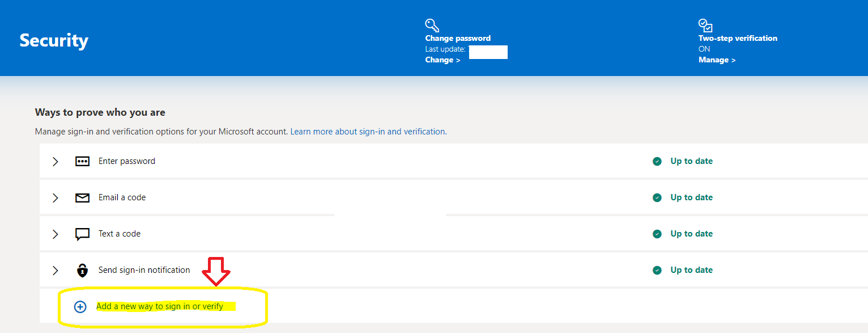Click Add a new way to sign in or verify
This screenshot has width=868, height=333.
pos(160,306)
